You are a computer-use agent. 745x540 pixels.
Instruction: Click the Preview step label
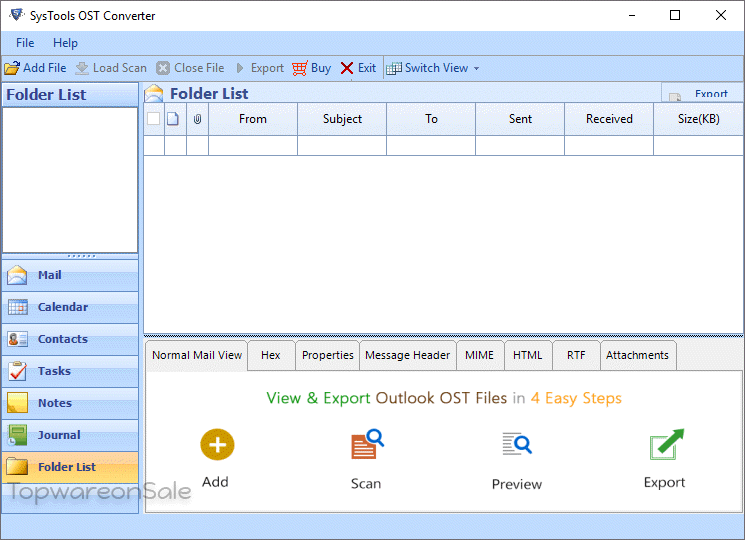click(517, 484)
